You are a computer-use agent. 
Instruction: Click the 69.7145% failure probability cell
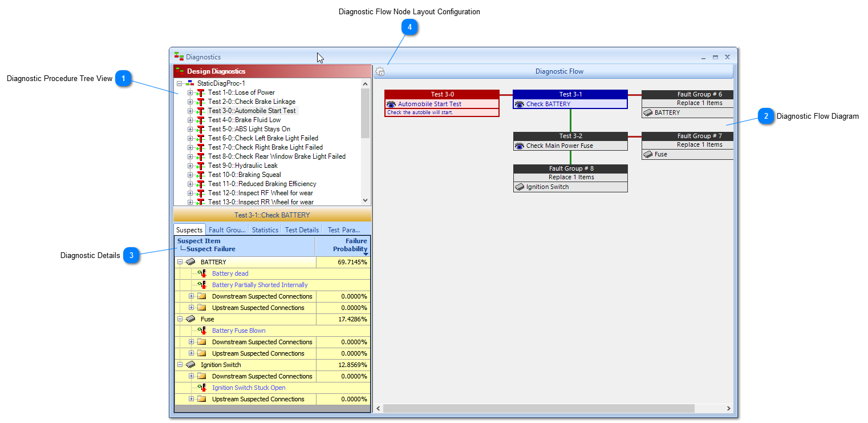(343, 262)
